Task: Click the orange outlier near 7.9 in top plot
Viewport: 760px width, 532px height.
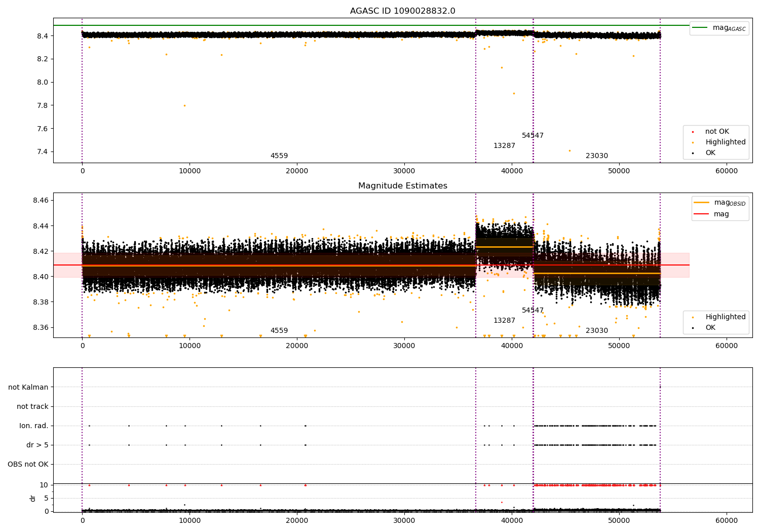Action: click(514, 93)
